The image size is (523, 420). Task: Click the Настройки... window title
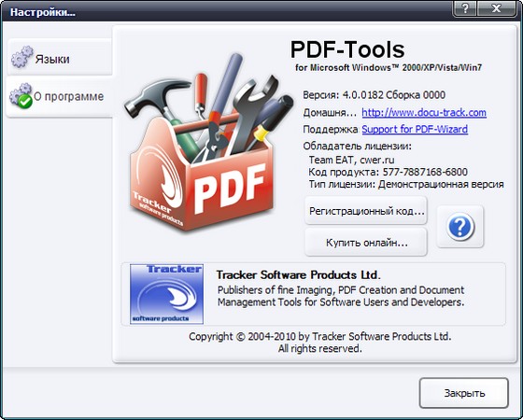point(43,13)
